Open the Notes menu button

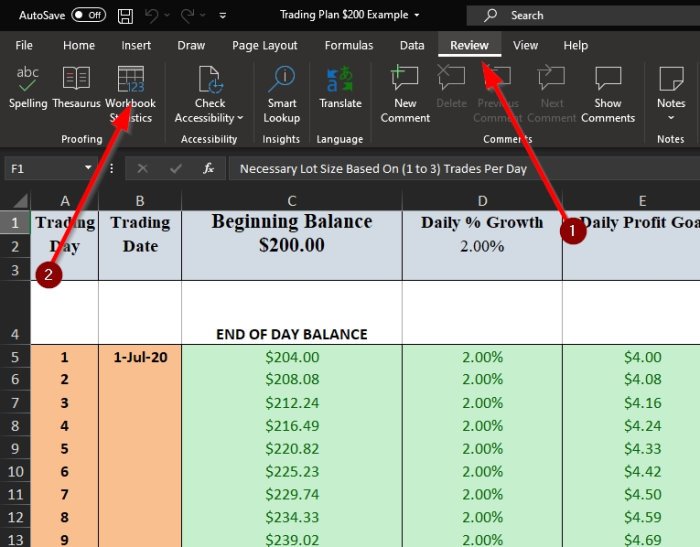coord(671,95)
